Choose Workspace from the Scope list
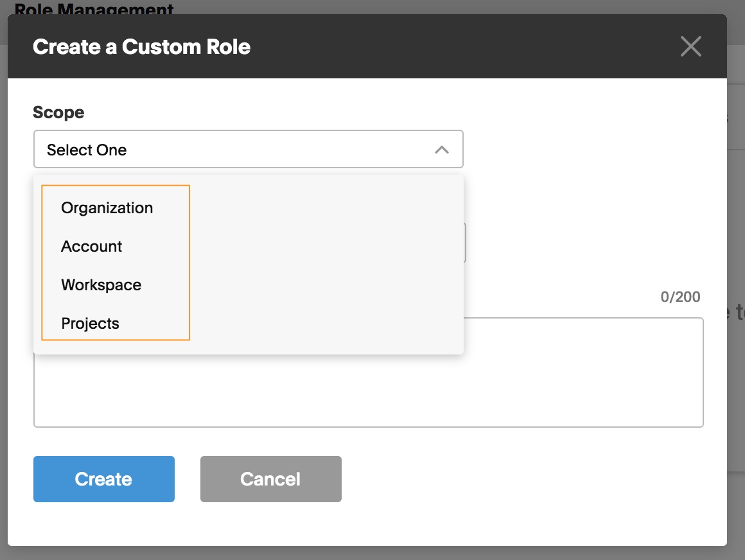Viewport: 745px width, 560px height. [101, 285]
